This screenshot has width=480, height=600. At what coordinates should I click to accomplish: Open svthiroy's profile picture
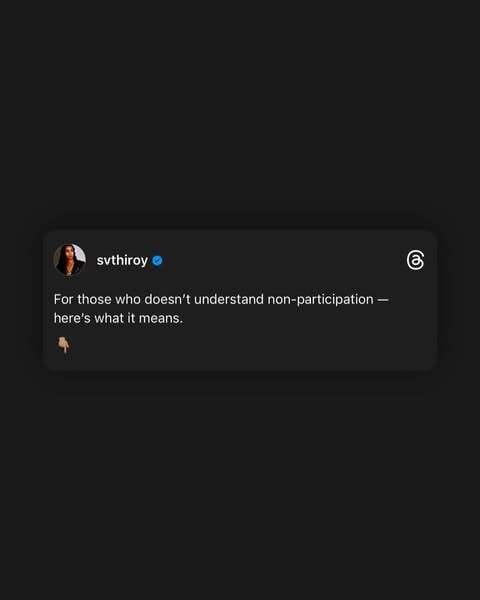[70, 260]
